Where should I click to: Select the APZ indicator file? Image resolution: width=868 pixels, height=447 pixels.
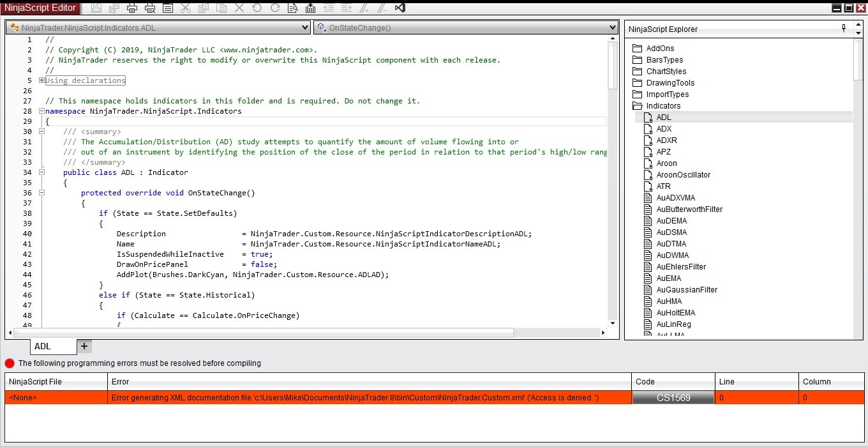click(x=656, y=152)
